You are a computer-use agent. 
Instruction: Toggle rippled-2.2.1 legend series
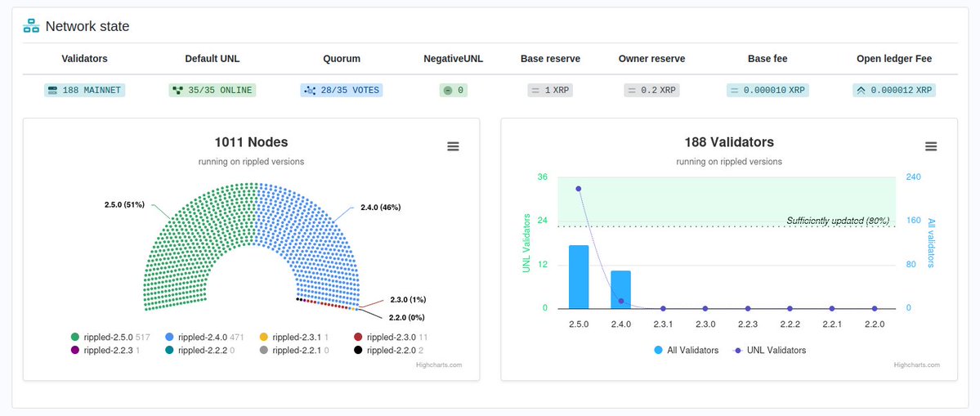tap(294, 351)
